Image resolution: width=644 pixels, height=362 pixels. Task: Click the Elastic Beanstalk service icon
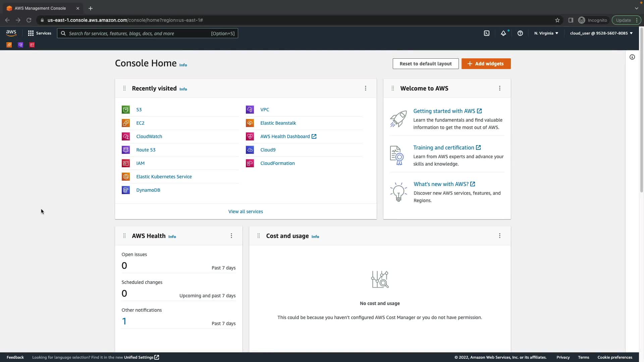(250, 123)
